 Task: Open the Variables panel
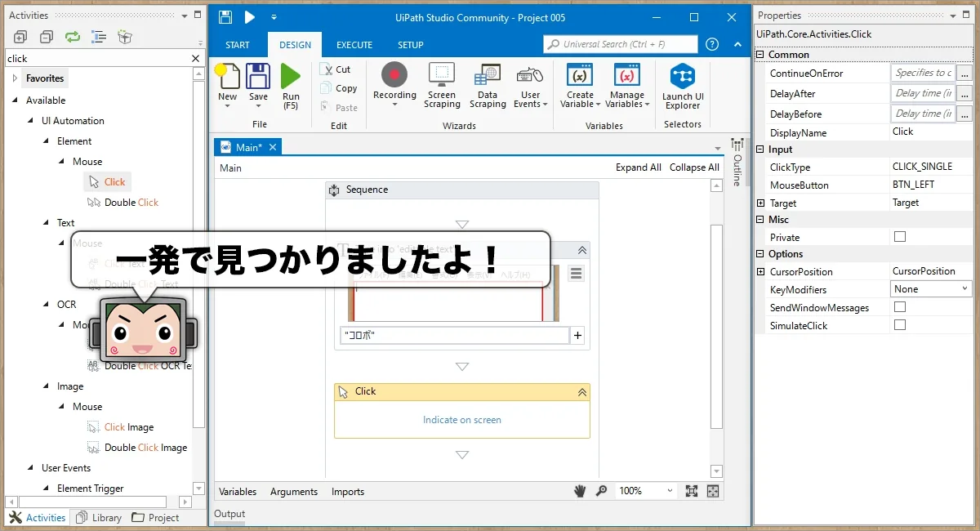tap(238, 492)
